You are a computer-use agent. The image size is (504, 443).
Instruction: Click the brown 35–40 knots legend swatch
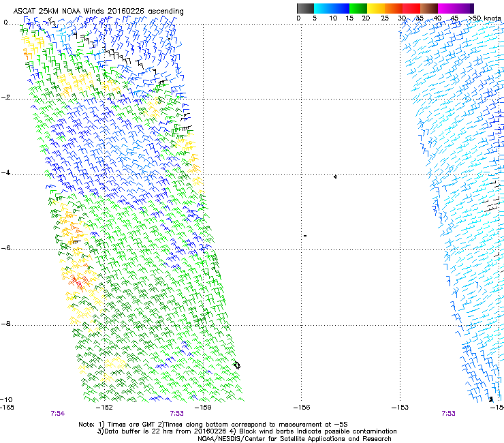click(429, 8)
